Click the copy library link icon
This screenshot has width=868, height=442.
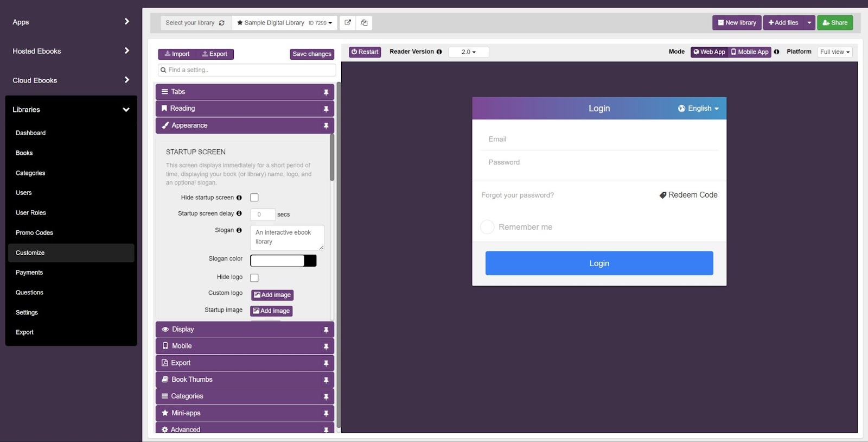364,23
